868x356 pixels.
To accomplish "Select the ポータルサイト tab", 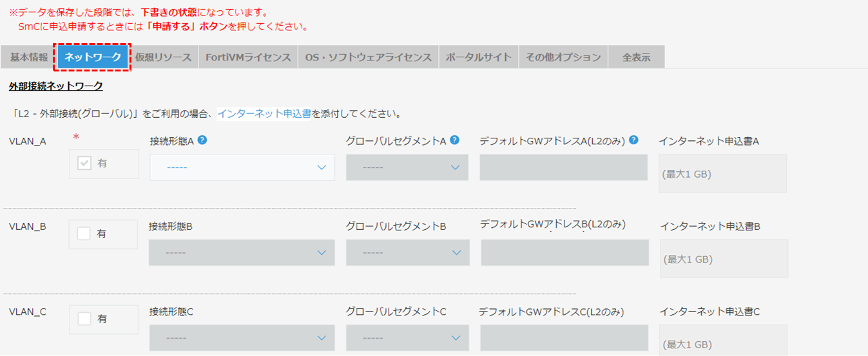I will [479, 57].
